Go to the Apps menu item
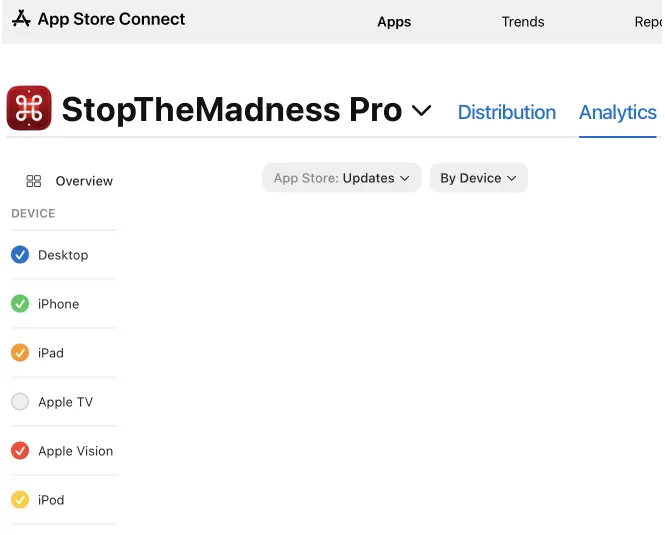 394,22
